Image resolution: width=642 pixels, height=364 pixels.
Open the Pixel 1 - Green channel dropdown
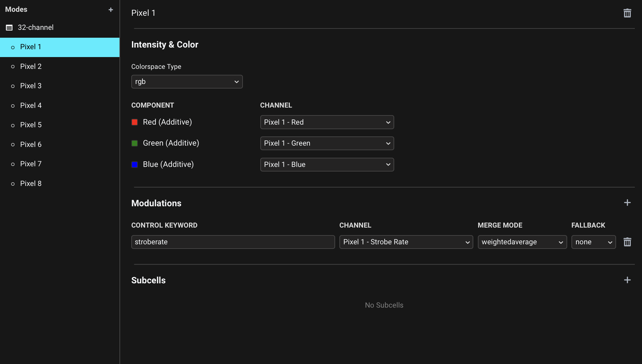click(327, 143)
